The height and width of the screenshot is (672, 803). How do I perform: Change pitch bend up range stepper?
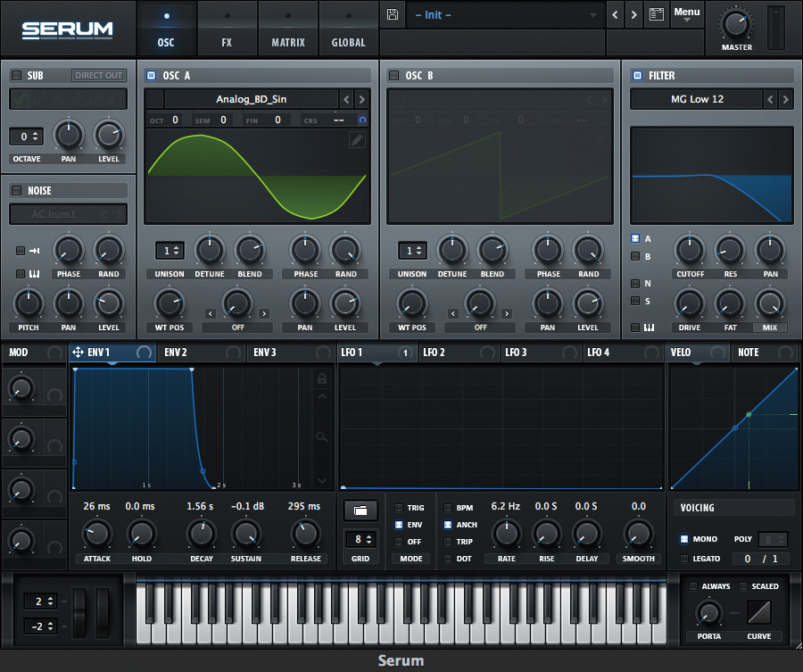pyautogui.click(x=41, y=601)
